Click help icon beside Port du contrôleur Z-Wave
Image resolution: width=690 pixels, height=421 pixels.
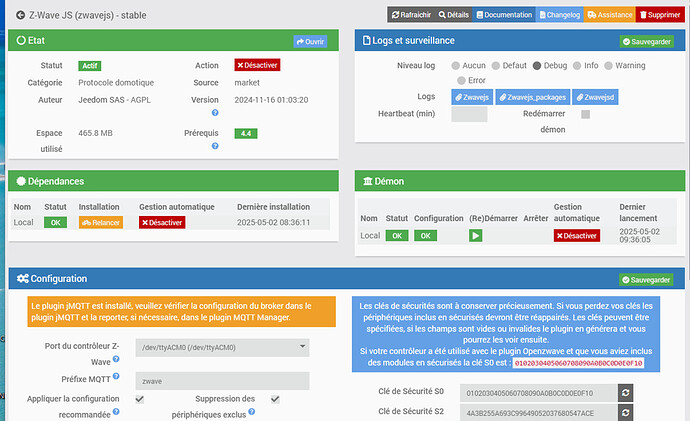tap(116, 359)
